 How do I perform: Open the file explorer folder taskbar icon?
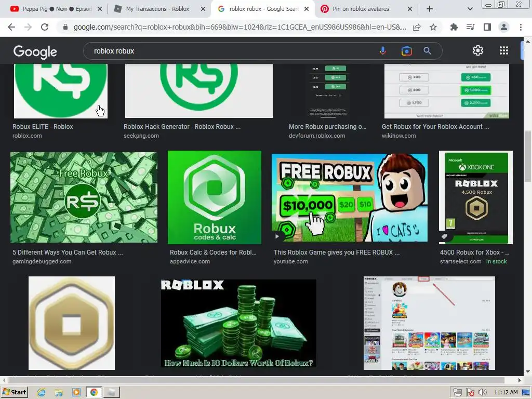point(59,393)
